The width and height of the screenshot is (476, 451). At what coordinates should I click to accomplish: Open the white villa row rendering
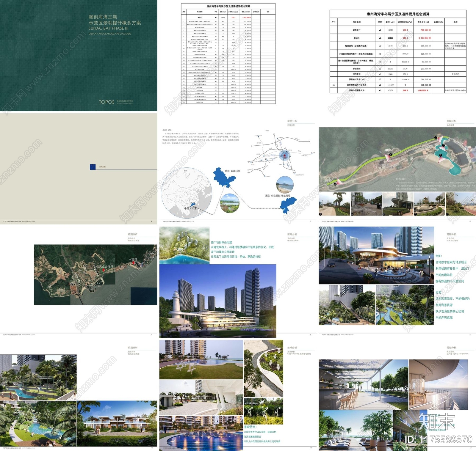(117, 423)
